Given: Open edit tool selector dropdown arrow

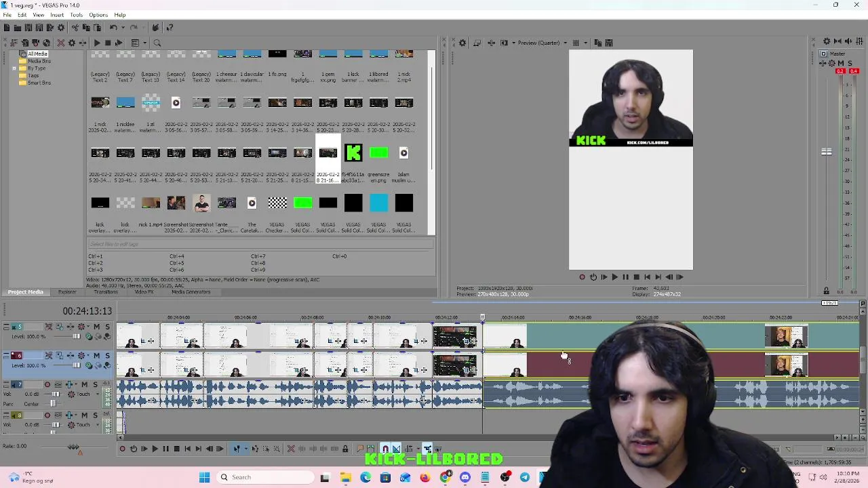Looking at the screenshot, I should [246, 448].
